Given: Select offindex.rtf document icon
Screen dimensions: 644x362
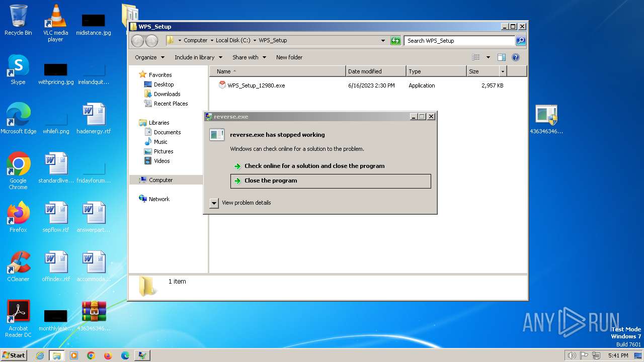Looking at the screenshot, I should coord(56,266).
